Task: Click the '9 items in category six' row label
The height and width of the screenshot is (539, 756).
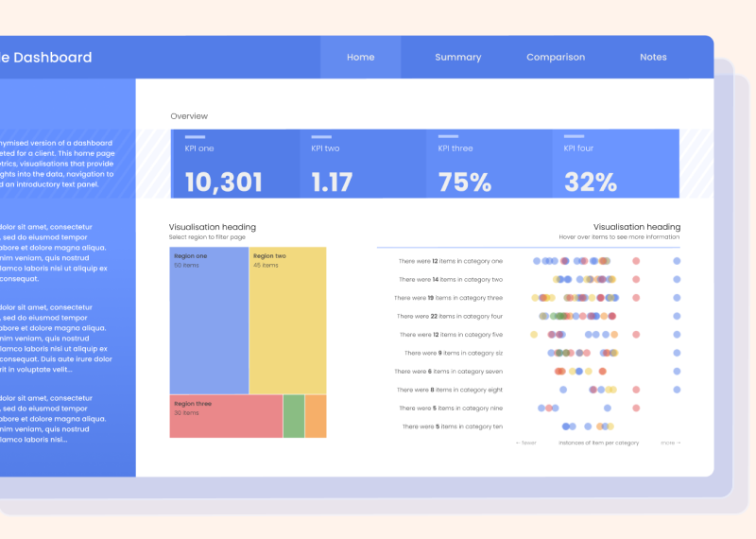Action: 454,353
